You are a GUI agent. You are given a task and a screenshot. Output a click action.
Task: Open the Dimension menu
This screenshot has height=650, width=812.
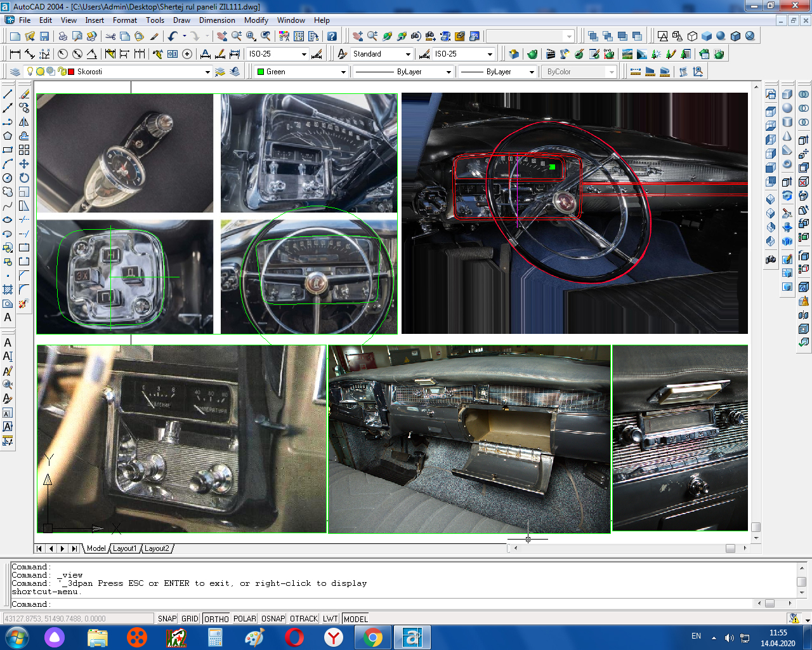coord(217,20)
